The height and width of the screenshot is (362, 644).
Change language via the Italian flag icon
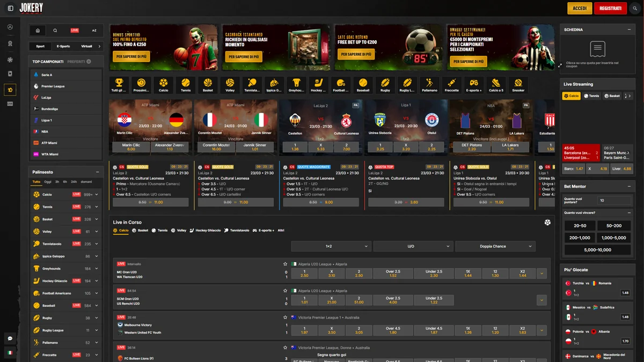pyautogui.click(x=10, y=353)
